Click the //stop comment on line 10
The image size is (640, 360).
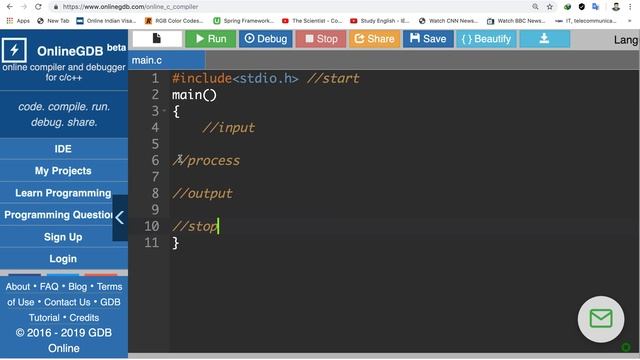point(195,227)
